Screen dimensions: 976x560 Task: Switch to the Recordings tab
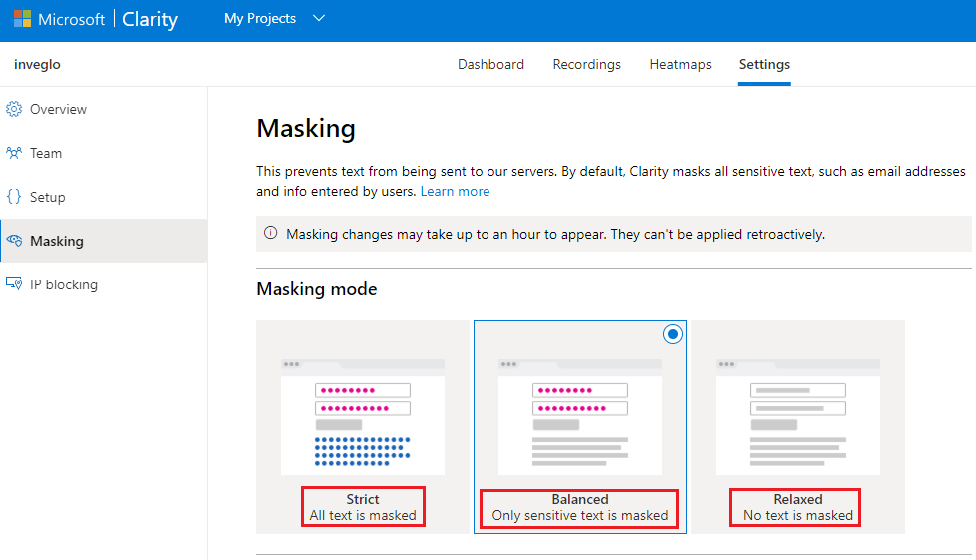[587, 64]
